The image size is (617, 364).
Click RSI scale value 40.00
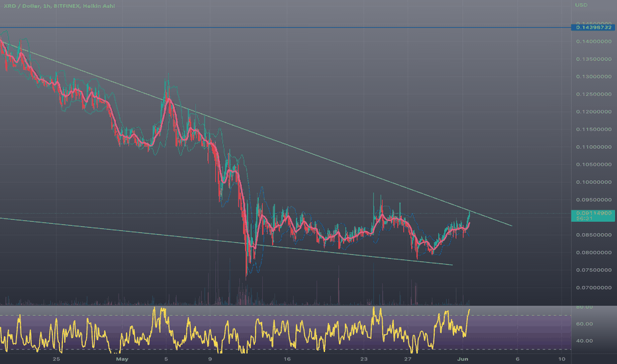(585, 341)
